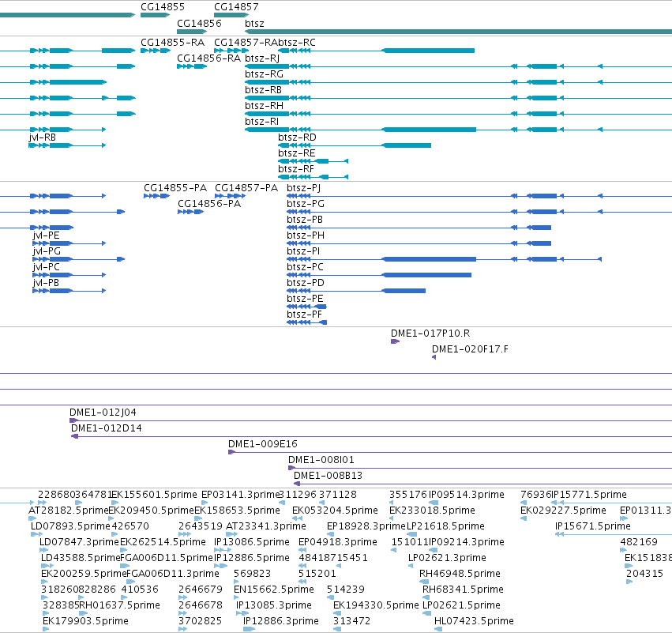Open the IP13086.5prime EST label

click(x=252, y=542)
